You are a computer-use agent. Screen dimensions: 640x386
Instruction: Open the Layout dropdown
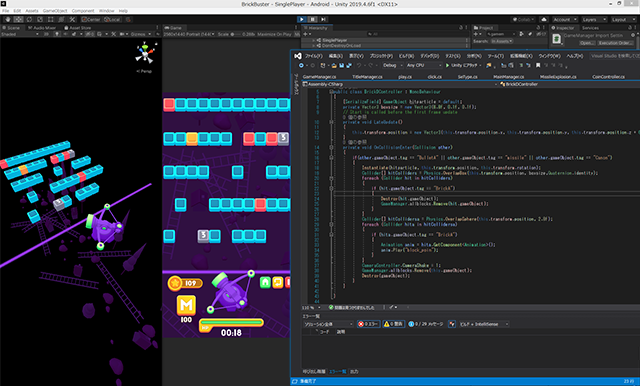pos(623,19)
